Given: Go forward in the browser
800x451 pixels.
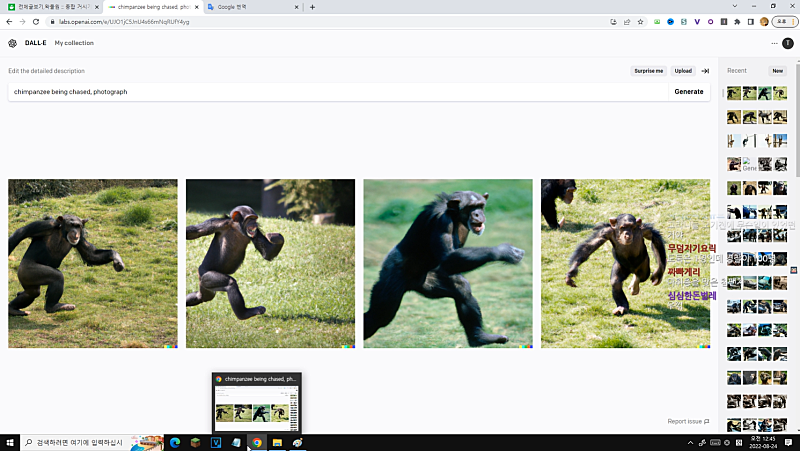Looking at the screenshot, I should [22, 22].
